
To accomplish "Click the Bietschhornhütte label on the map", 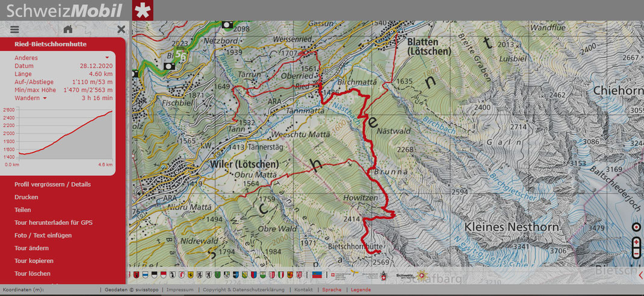I will [355, 246].
